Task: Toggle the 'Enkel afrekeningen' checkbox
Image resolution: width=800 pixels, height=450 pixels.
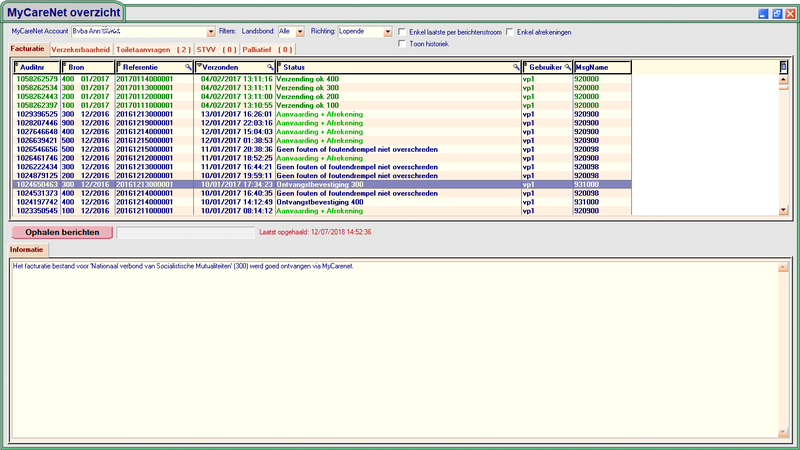Action: click(511, 32)
